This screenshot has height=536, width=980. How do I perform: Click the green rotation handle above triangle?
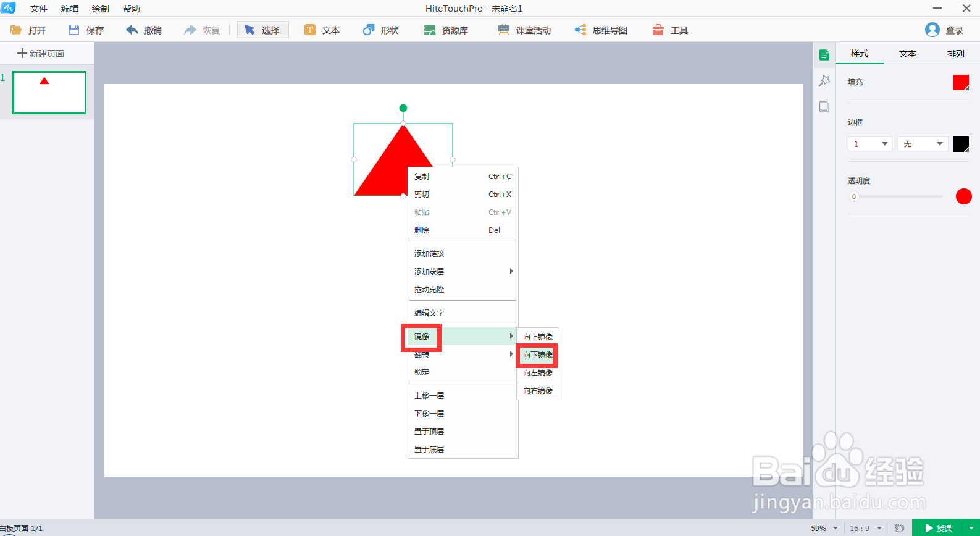click(403, 108)
